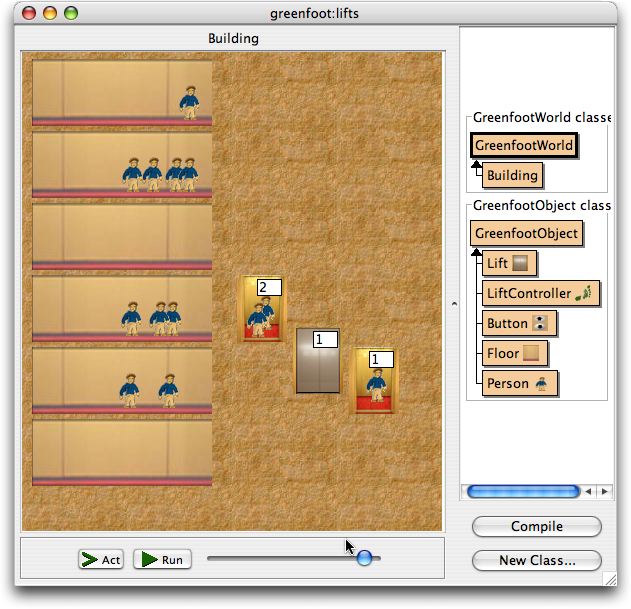Select the Person class box

tap(520, 383)
